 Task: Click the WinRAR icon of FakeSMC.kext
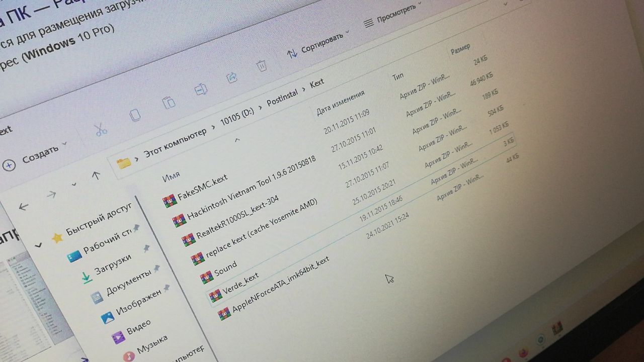169,201
